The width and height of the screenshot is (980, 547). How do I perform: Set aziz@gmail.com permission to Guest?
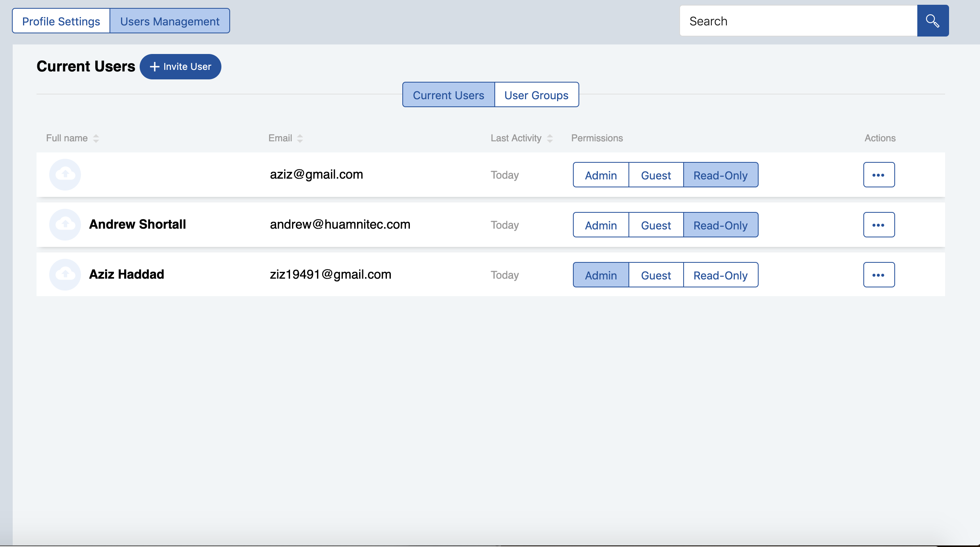(656, 175)
